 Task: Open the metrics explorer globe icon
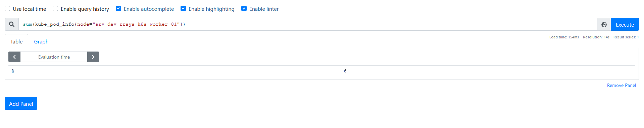pos(604,25)
